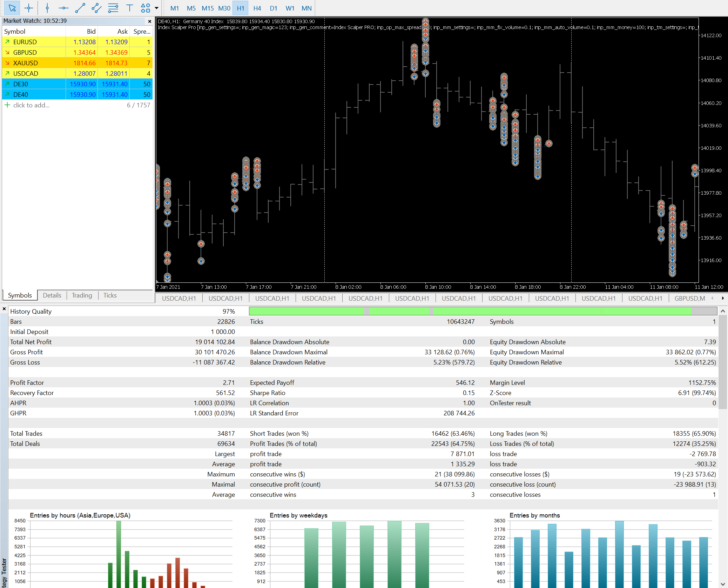The image size is (728, 588).
Task: Open the Ticks tab in Market Watch
Action: pyautogui.click(x=110, y=295)
